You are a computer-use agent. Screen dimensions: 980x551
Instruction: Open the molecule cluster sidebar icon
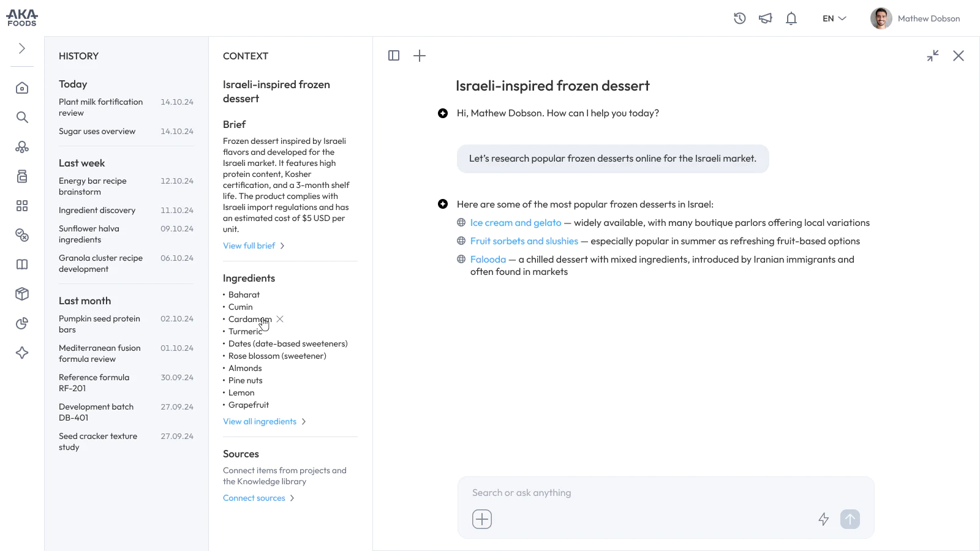click(22, 147)
